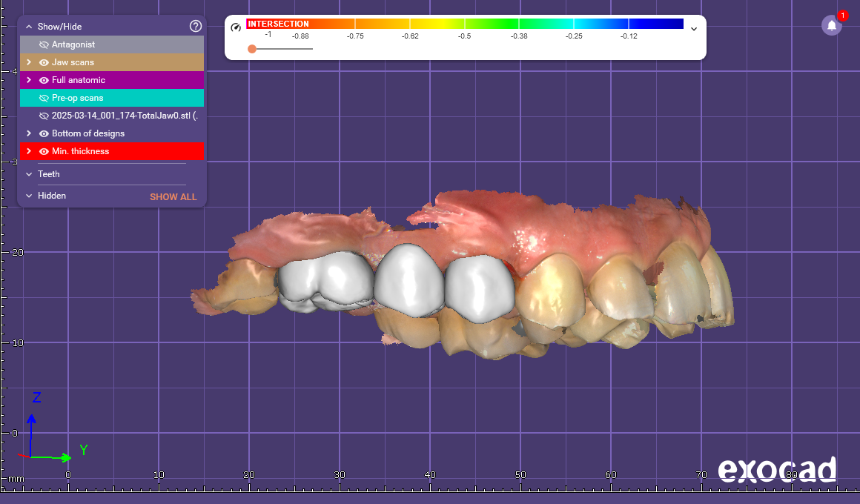Open the Intersection color scale dropdown chevron
The height and width of the screenshot is (504, 860).
694,29
